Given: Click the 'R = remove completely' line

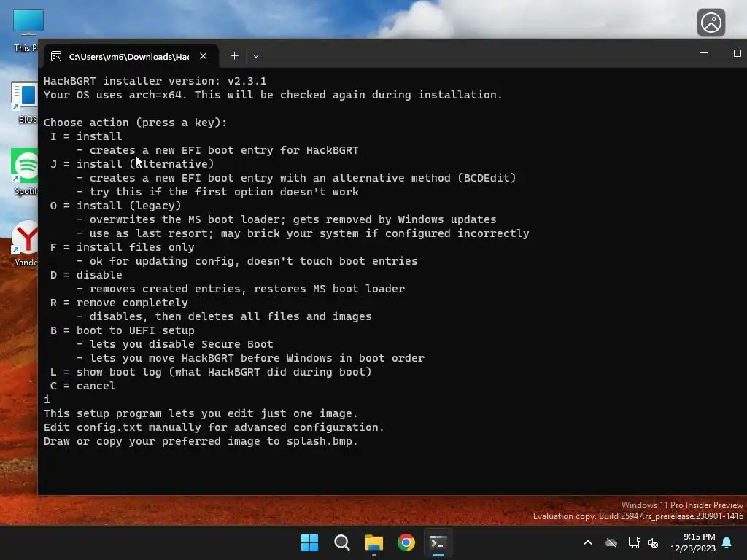Looking at the screenshot, I should (119, 303).
